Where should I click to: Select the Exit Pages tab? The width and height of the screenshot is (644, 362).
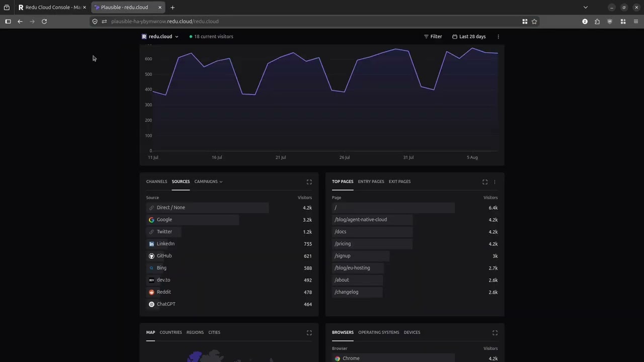(x=399, y=182)
